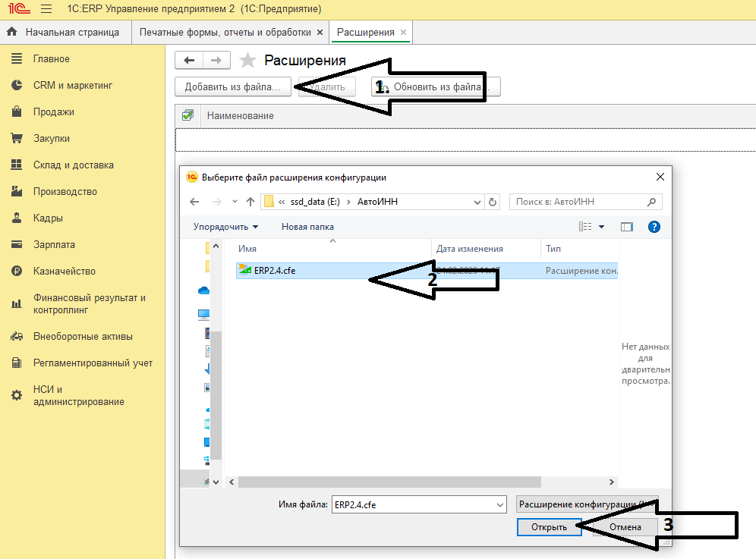Open recent locations dropdown in file dialog
This screenshot has width=756, height=559.
point(235,202)
